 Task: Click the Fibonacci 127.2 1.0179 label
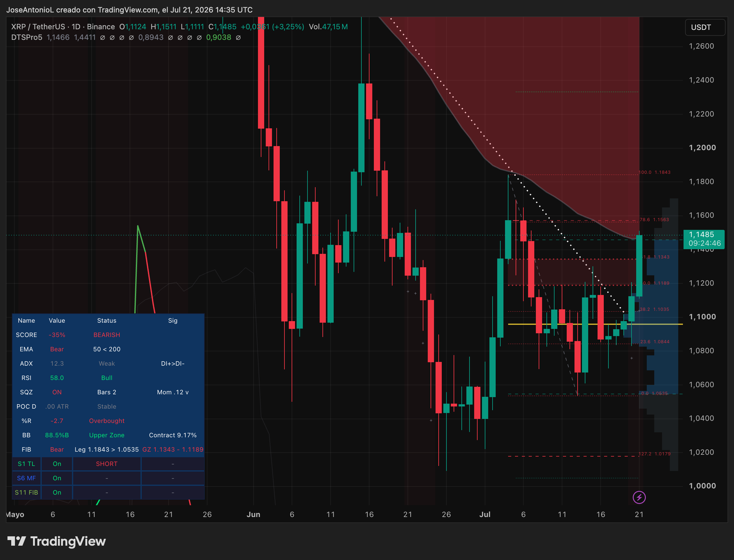[x=654, y=454]
